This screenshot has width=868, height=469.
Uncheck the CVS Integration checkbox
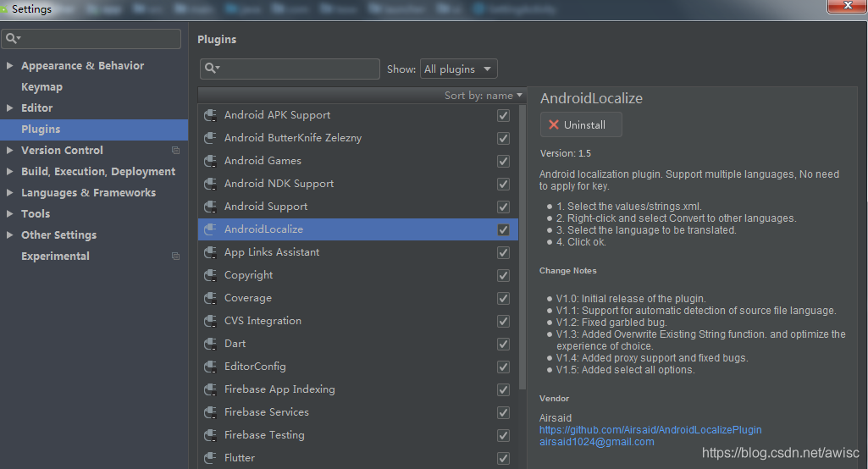point(503,321)
